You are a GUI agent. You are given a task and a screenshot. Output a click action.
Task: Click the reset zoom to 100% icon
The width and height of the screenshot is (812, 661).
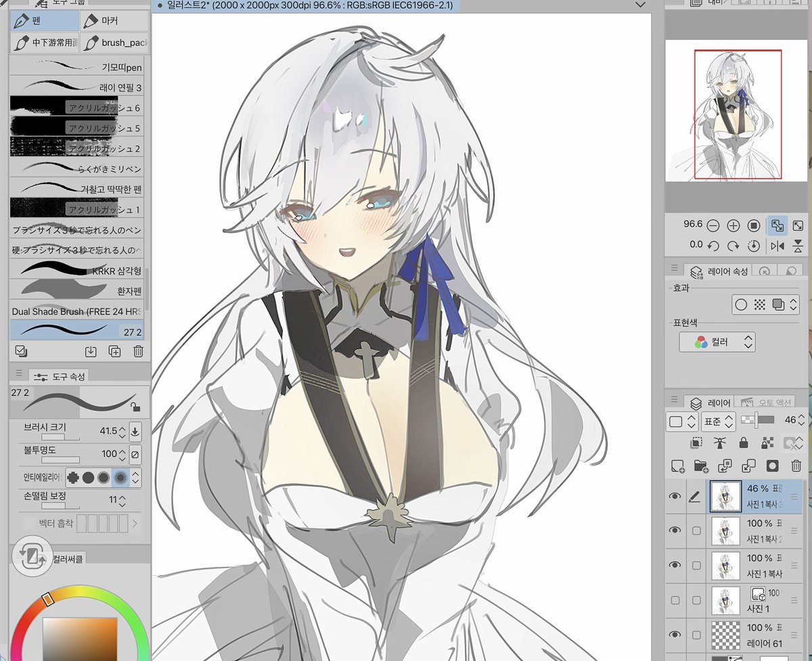click(x=754, y=225)
